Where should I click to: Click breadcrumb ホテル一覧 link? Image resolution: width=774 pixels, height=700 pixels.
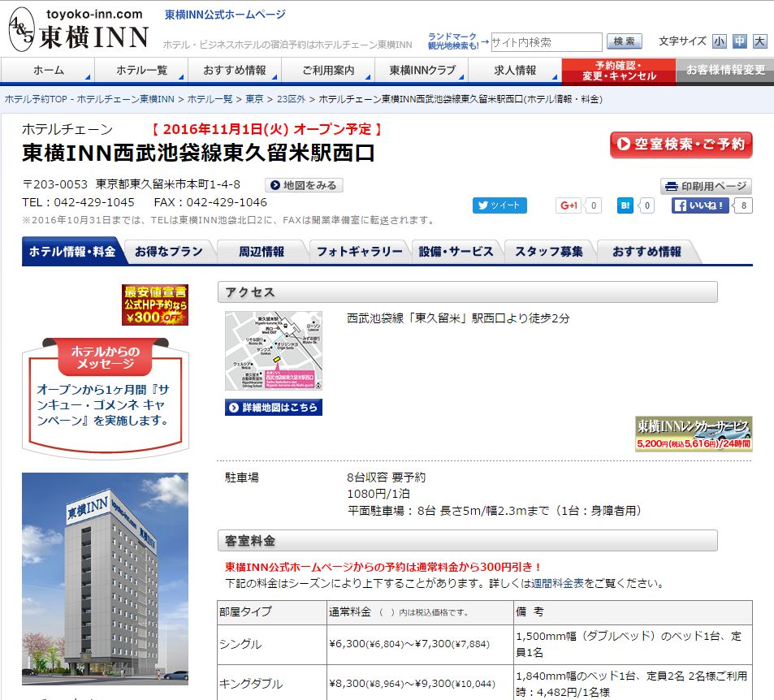(x=210, y=99)
